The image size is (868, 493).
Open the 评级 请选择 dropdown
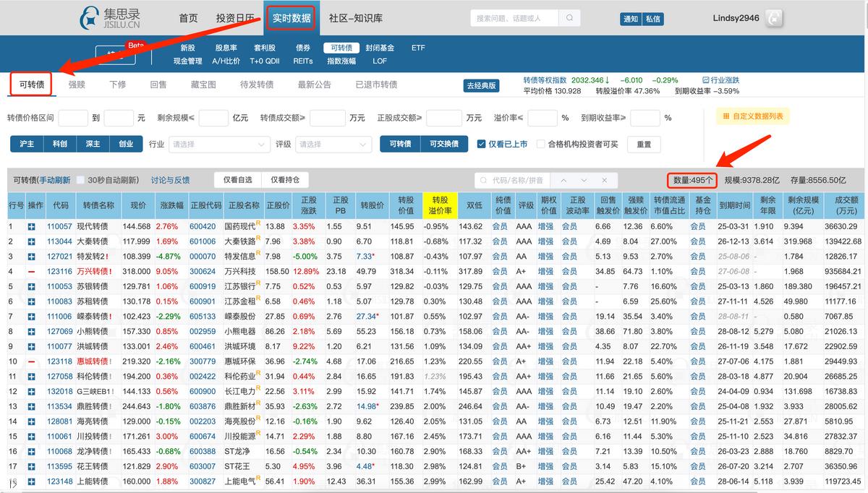[x=333, y=143]
